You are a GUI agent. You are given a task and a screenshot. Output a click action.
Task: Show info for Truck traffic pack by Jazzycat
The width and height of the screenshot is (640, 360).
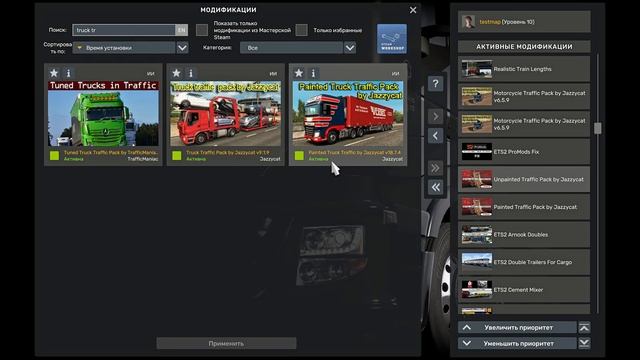(x=191, y=73)
